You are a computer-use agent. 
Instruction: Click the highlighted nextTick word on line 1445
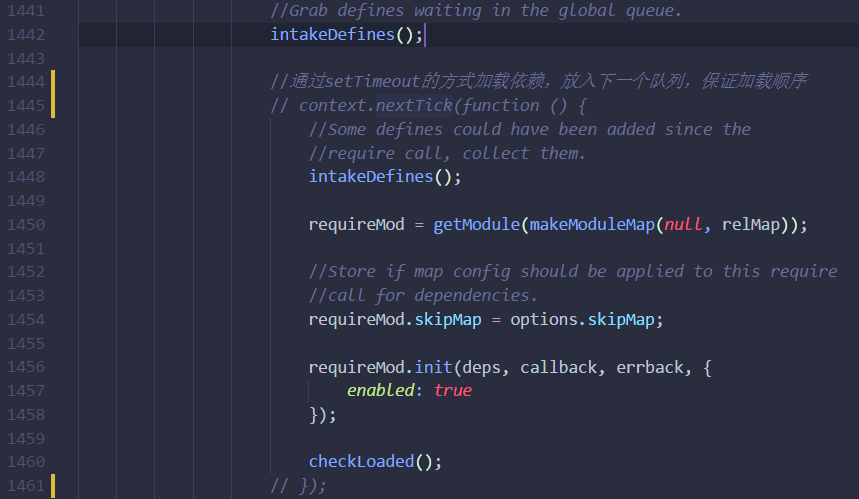[x=414, y=105]
